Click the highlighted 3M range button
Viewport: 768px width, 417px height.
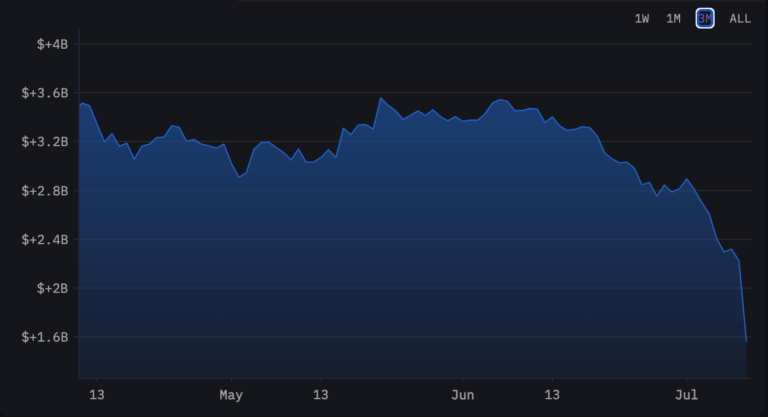[705, 18]
